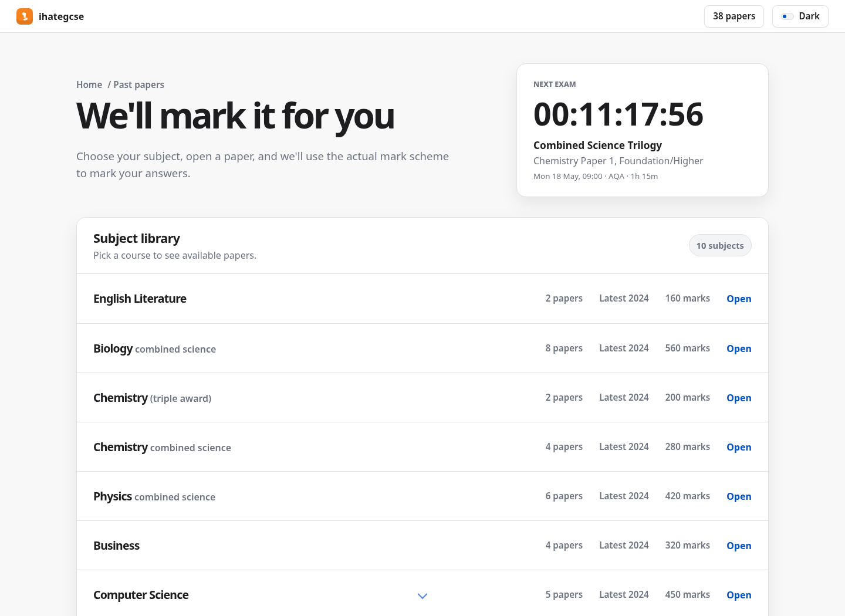Click Latest 2024 in the Business row
Image resolution: width=845 pixels, height=616 pixels.
(x=624, y=545)
